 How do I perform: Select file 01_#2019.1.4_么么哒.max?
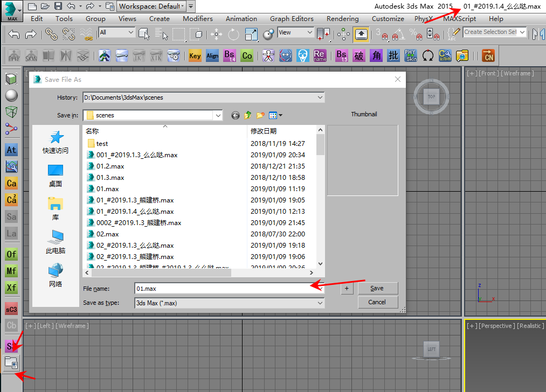(x=135, y=212)
